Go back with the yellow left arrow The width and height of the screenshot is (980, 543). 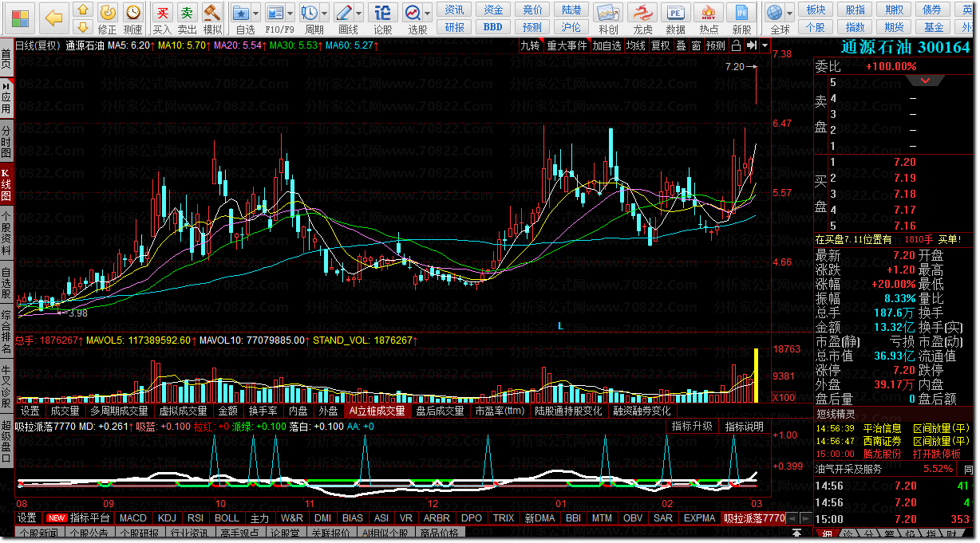coord(53,17)
